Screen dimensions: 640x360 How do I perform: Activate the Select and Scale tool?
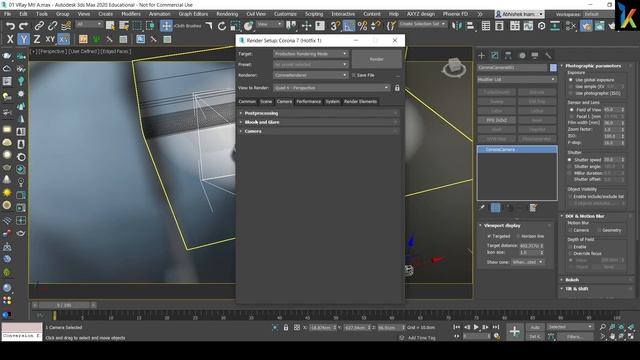coord(235,26)
